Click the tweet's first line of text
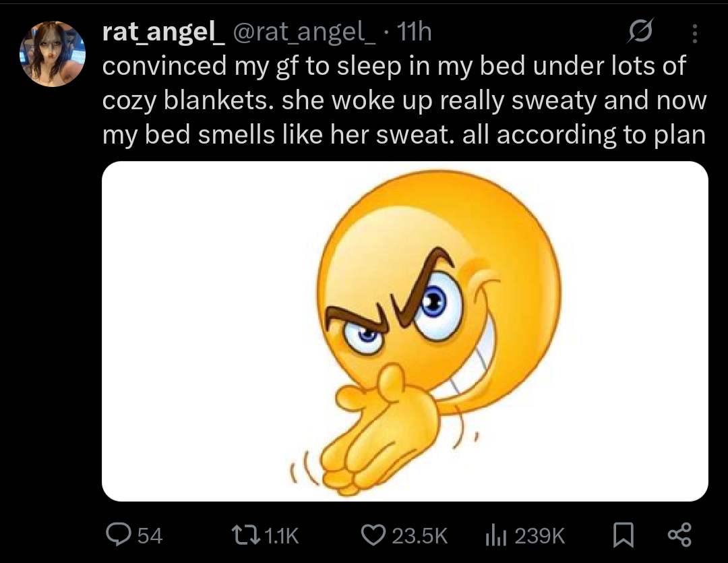The width and height of the screenshot is (728, 563). 394,66
